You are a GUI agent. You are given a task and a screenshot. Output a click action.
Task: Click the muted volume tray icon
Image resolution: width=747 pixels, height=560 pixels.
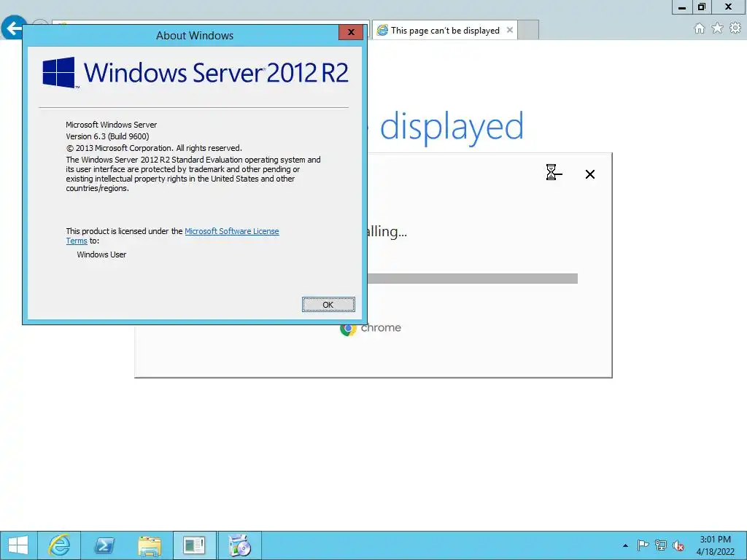(678, 545)
